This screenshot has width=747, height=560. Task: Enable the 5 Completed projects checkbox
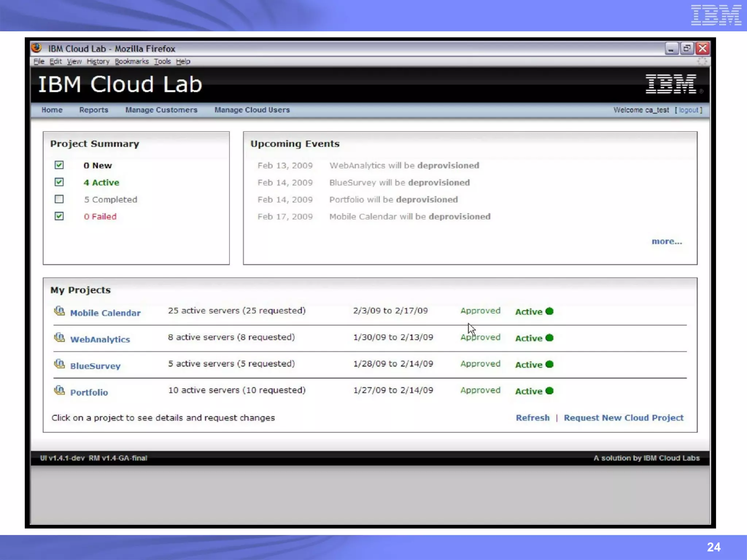click(x=59, y=199)
